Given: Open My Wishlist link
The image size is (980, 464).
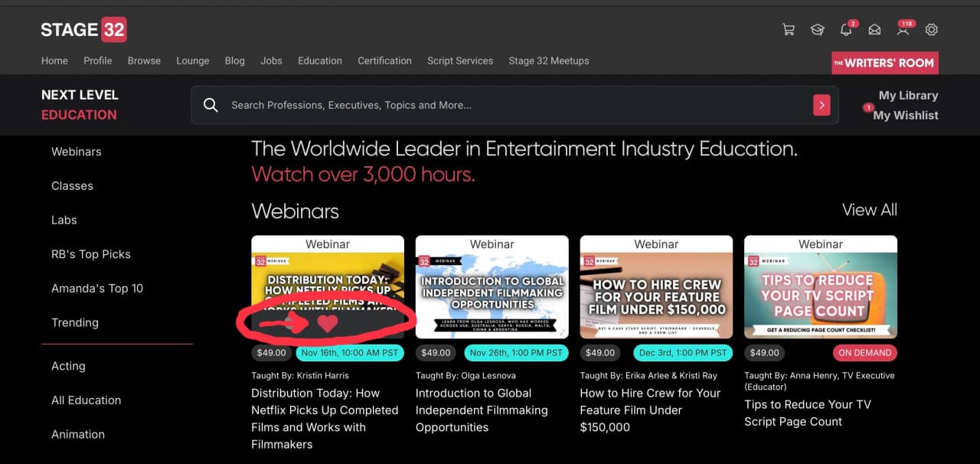Looking at the screenshot, I should pyautogui.click(x=906, y=115).
